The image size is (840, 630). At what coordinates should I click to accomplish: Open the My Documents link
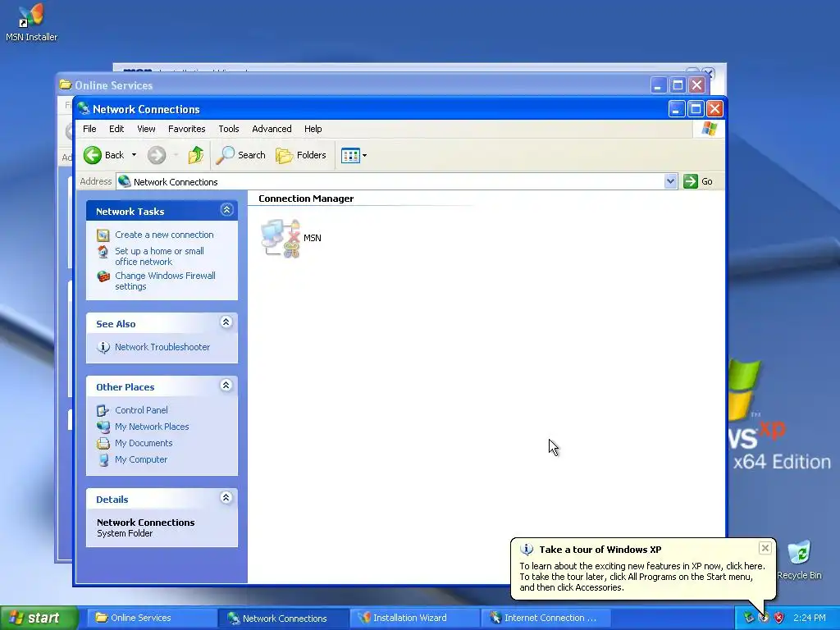pyautogui.click(x=144, y=444)
